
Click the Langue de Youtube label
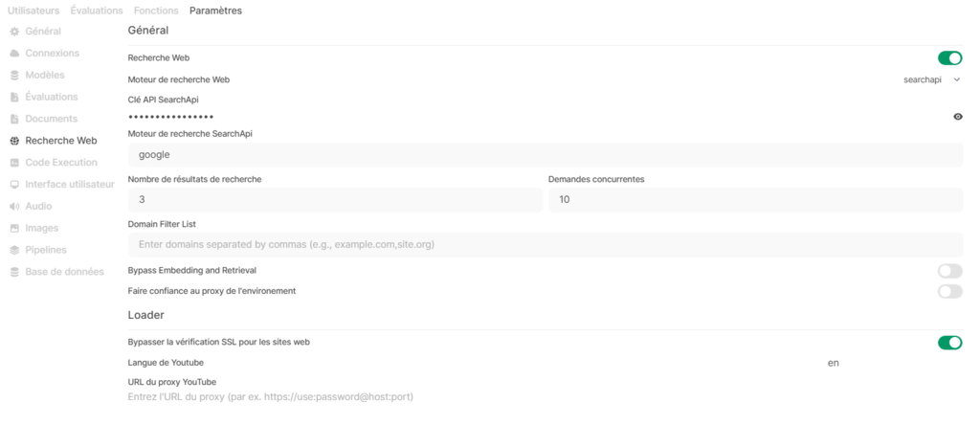pos(166,363)
